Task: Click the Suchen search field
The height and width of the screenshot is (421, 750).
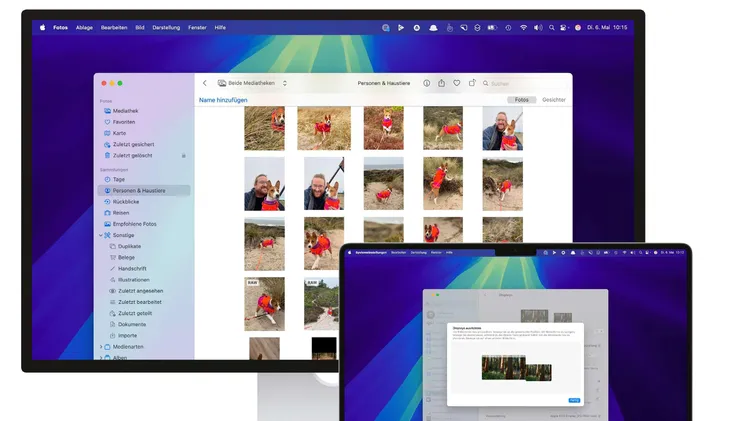Action: tap(525, 83)
